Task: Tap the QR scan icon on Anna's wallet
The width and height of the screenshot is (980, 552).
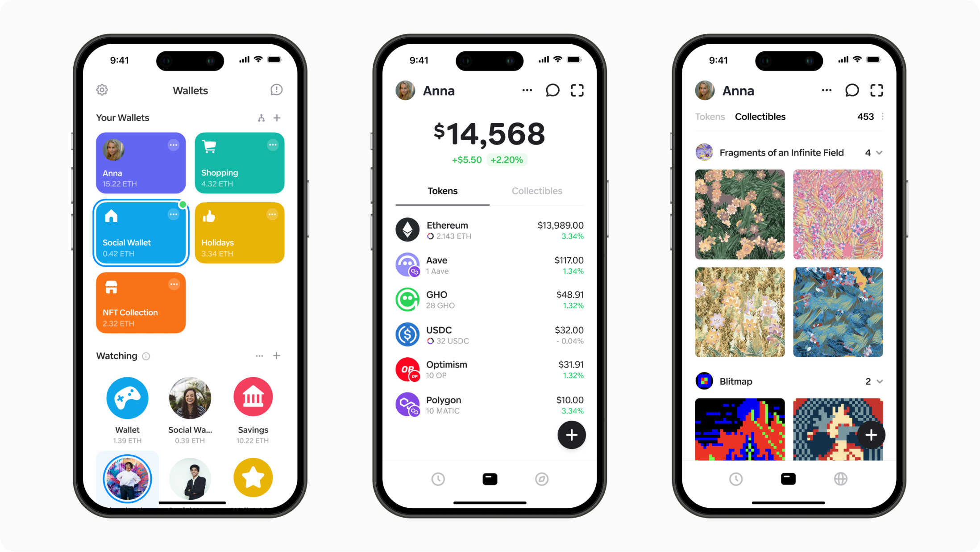Action: point(577,90)
